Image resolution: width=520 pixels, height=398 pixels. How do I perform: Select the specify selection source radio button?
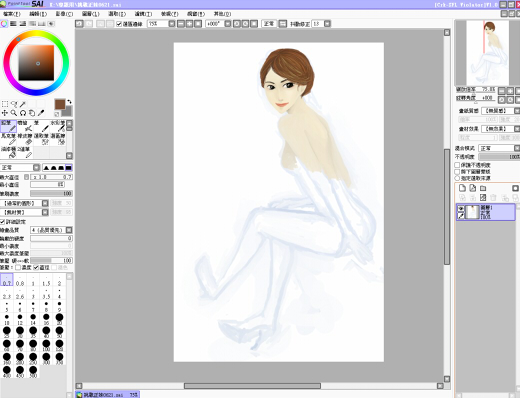[457, 178]
